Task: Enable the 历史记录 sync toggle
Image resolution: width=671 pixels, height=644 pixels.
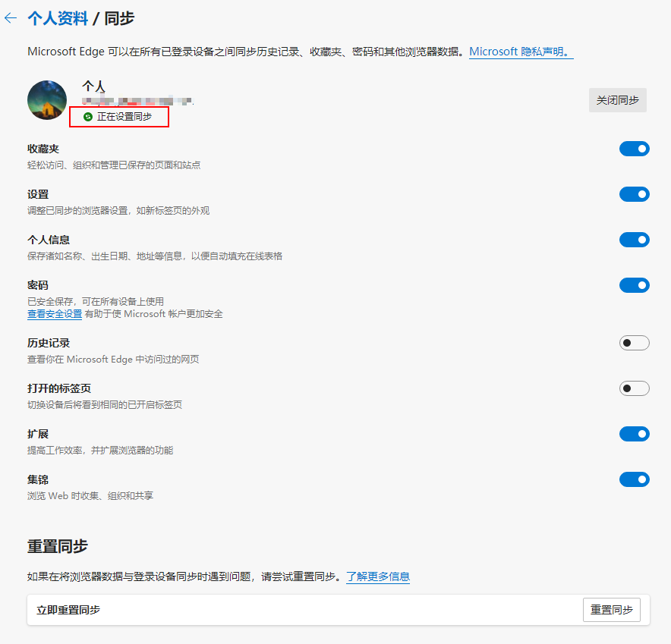Action: click(635, 343)
